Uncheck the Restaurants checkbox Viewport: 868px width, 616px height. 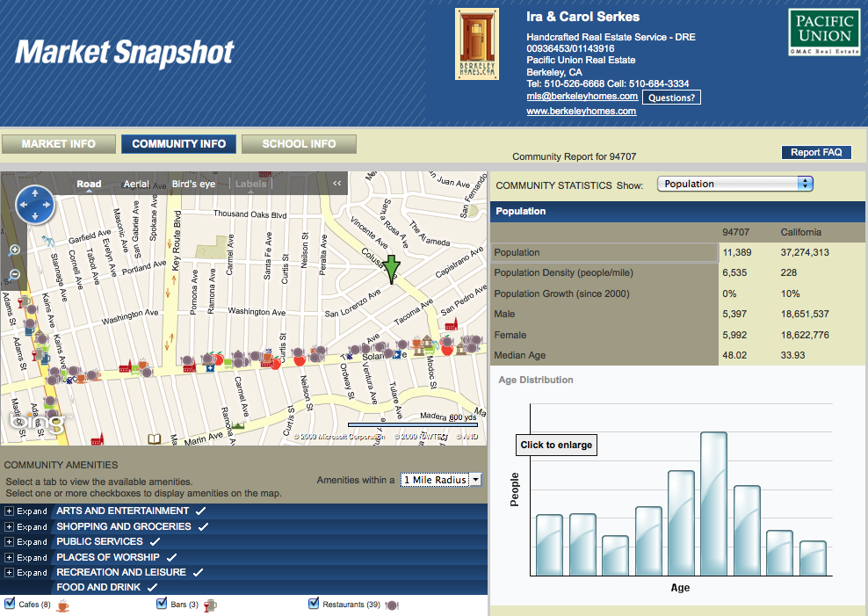(x=314, y=604)
